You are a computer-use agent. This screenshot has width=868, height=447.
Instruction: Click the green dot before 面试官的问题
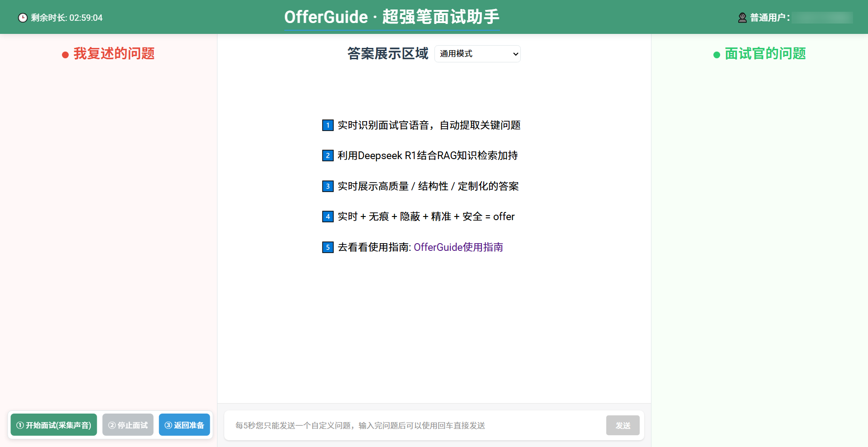[717, 55]
